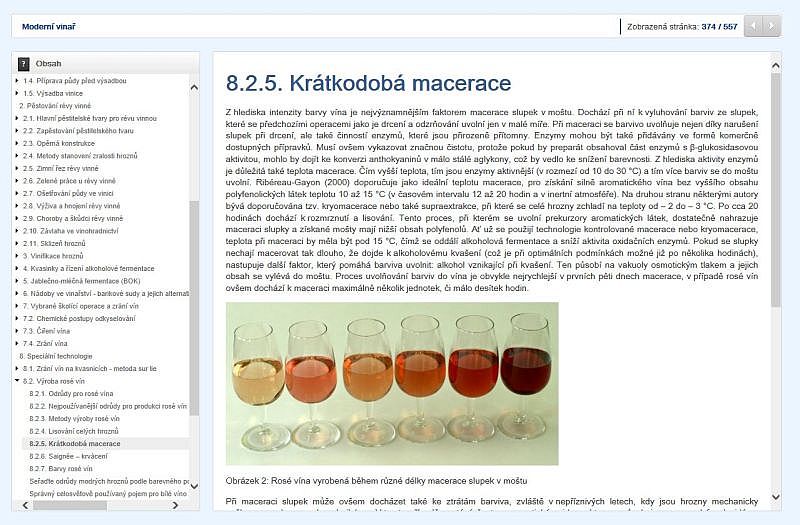Collapse the 8.2. Výroba rosé vín section

coord(17,380)
